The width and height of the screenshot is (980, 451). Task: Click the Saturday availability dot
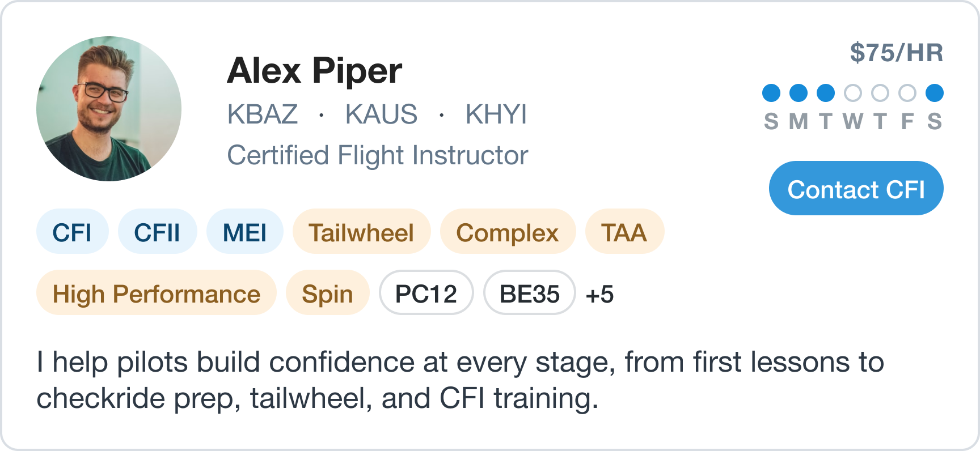pos(935,93)
